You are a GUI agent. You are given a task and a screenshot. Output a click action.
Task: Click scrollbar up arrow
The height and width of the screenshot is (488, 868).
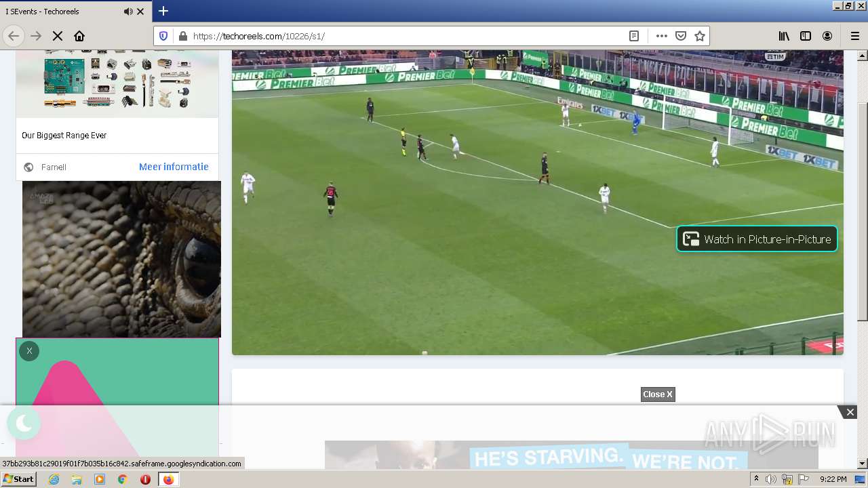[x=863, y=55]
